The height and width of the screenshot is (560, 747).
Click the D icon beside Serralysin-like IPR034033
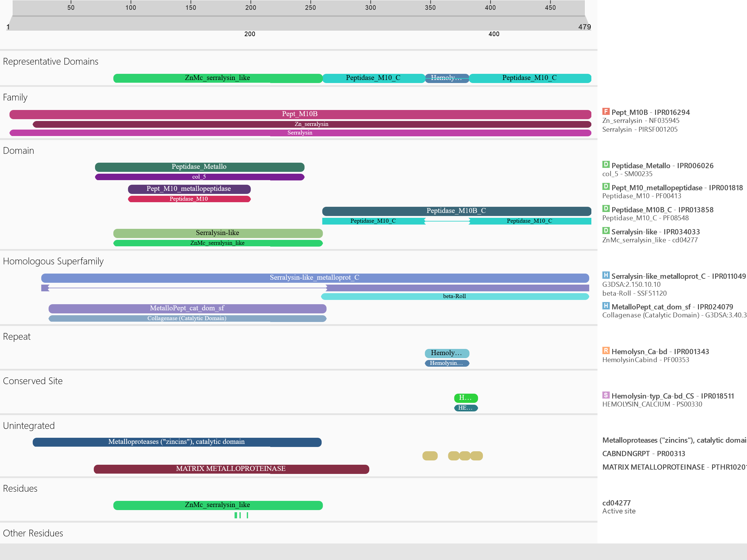point(606,231)
